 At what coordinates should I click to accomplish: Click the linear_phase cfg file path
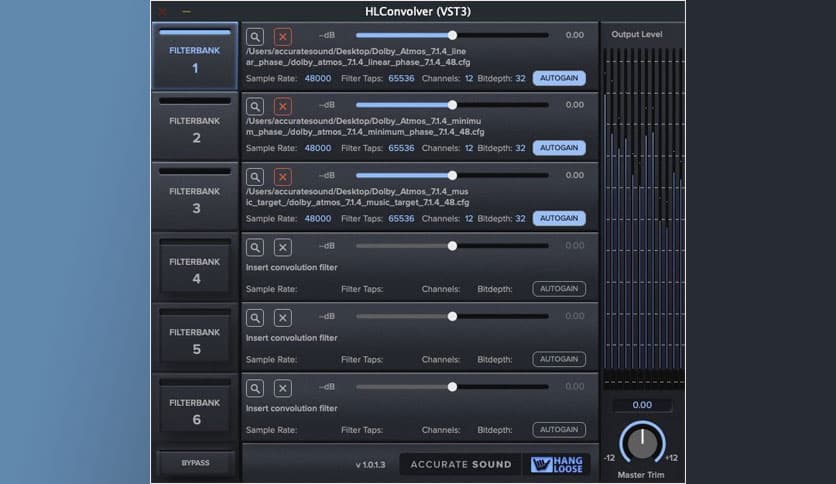[358, 57]
